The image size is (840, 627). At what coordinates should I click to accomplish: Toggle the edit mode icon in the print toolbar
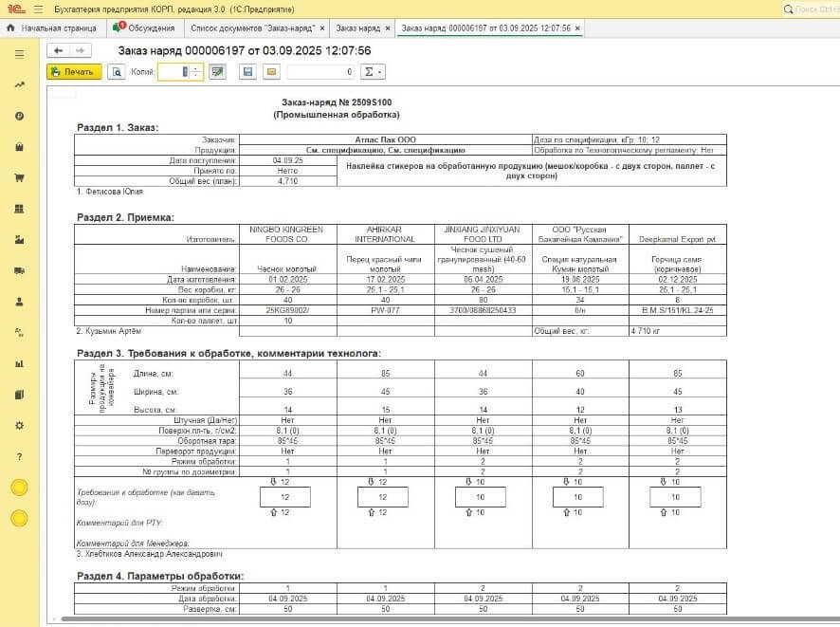[x=217, y=72]
